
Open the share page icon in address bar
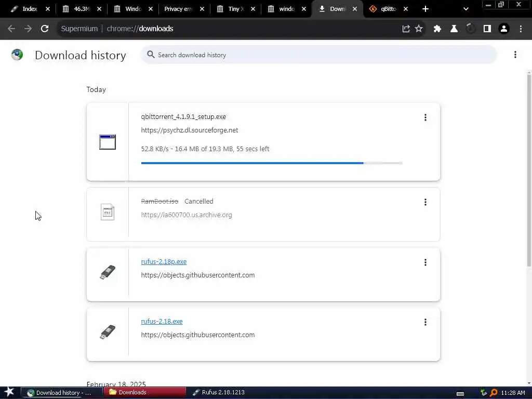(x=406, y=29)
